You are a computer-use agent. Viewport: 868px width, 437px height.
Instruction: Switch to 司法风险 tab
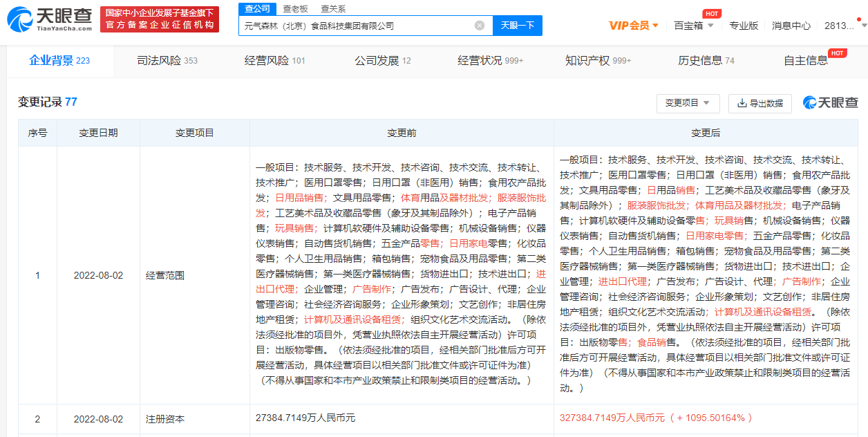(x=167, y=61)
